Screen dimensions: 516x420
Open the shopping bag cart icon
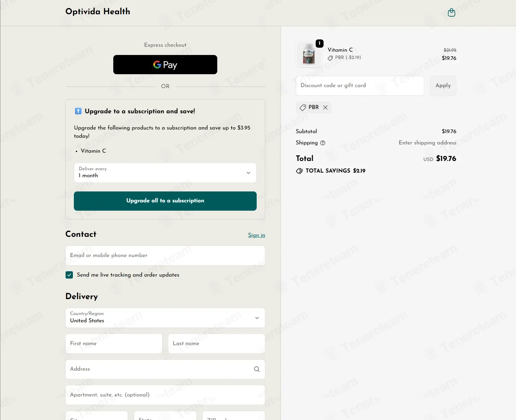point(451,13)
